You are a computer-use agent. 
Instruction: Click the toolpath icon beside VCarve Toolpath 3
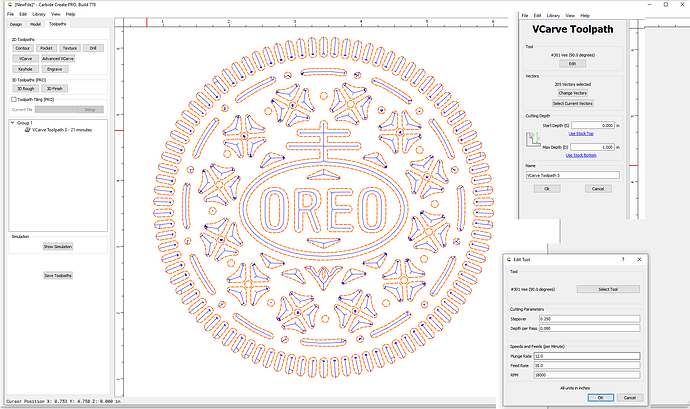click(28, 130)
